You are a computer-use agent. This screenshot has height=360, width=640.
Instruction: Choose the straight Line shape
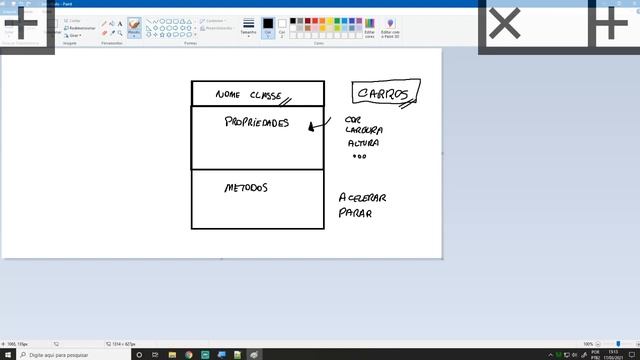pos(149,21)
